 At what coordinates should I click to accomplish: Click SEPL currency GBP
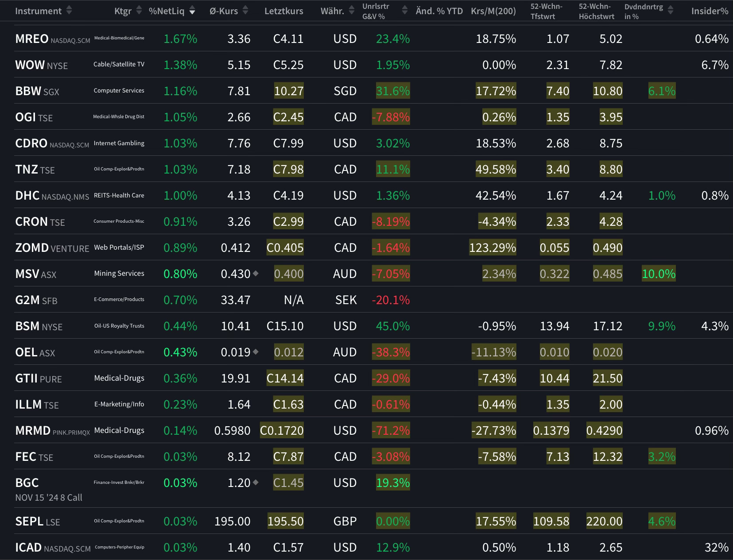[345, 521]
